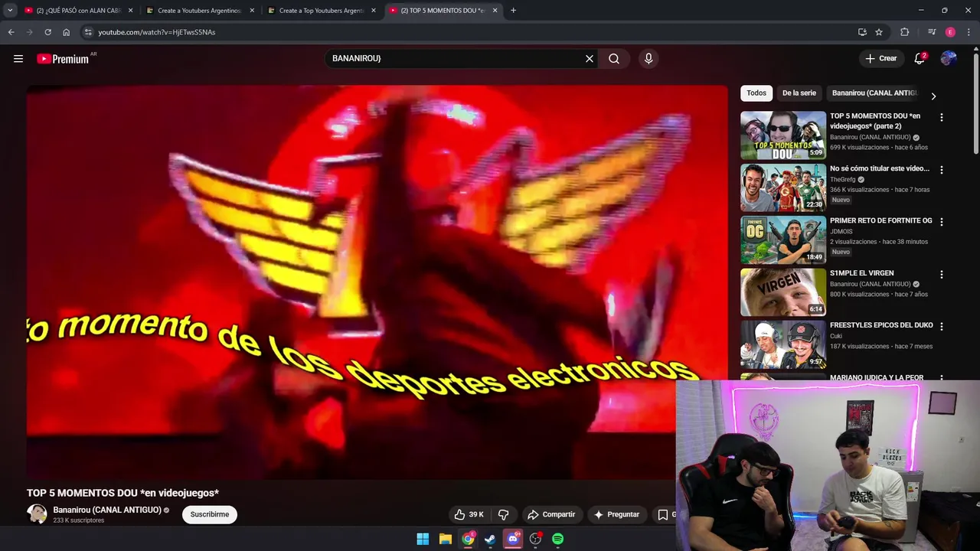Reload the page with refresh icon
Screen dimensions: 980x551
47,32
